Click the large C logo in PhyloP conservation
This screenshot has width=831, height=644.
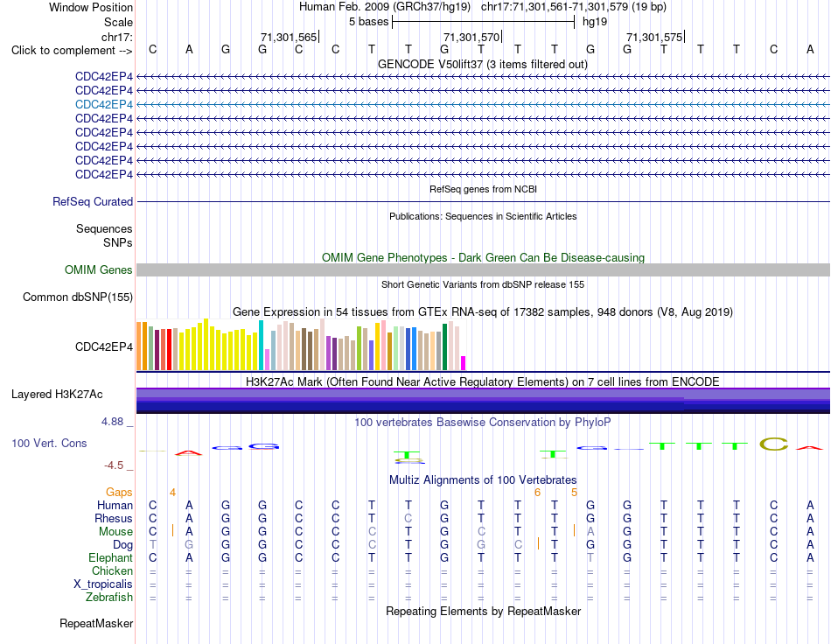coord(773,444)
